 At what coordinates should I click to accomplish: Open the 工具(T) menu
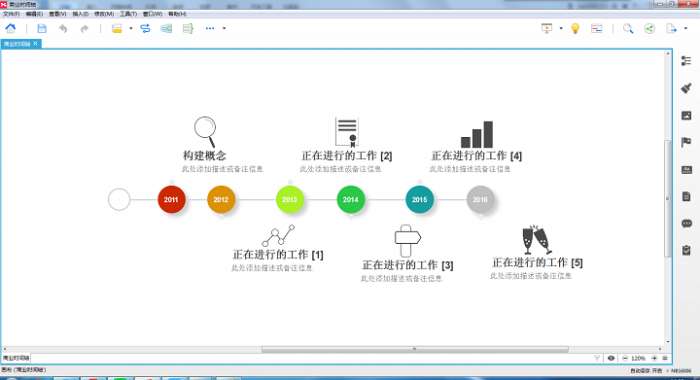[x=128, y=14]
